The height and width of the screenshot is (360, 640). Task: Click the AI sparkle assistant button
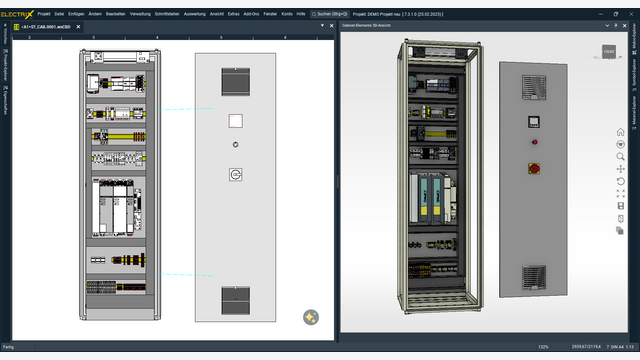(x=311, y=317)
